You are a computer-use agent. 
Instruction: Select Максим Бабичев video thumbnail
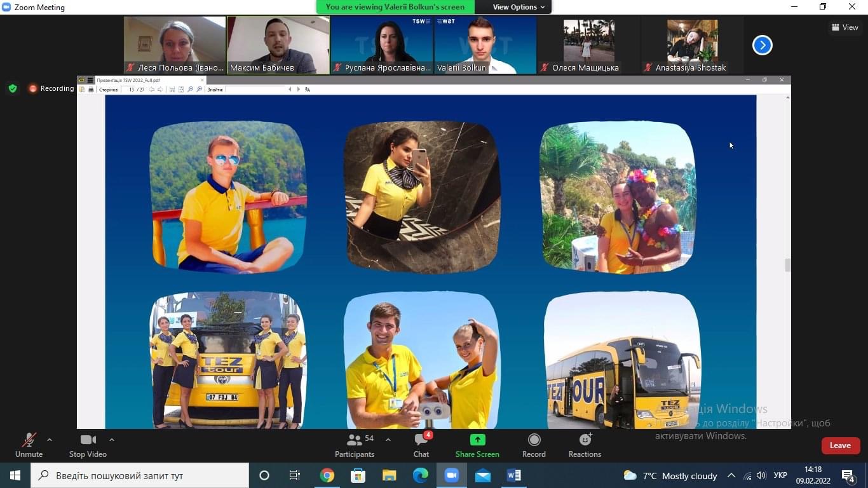coord(278,45)
